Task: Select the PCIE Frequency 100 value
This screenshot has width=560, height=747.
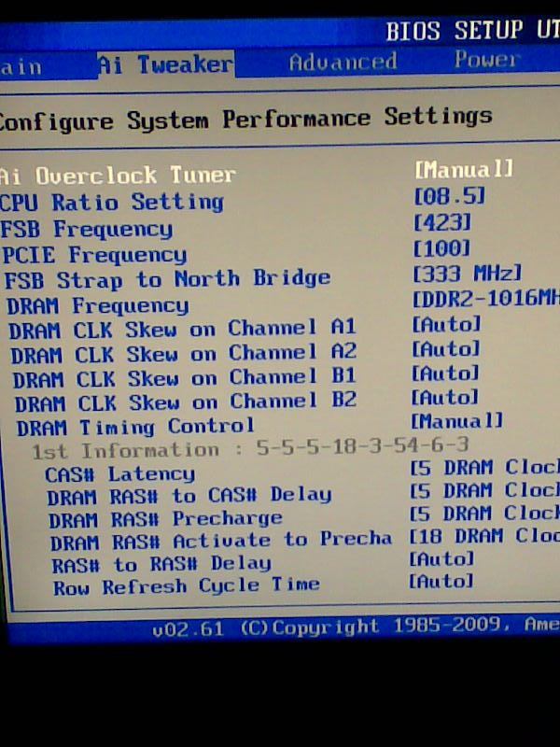Action: 441,247
